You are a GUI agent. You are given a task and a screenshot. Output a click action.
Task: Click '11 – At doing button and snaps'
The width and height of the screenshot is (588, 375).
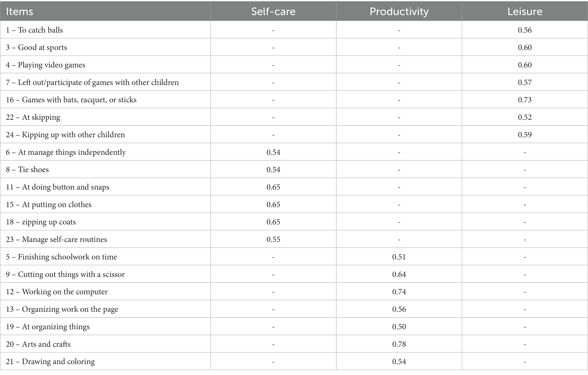(57, 187)
